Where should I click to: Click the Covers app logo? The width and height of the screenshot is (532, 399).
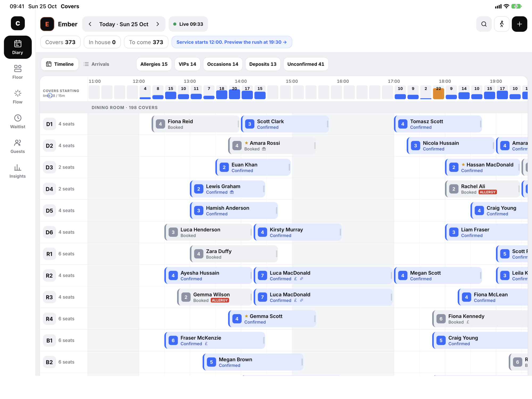(x=18, y=23)
